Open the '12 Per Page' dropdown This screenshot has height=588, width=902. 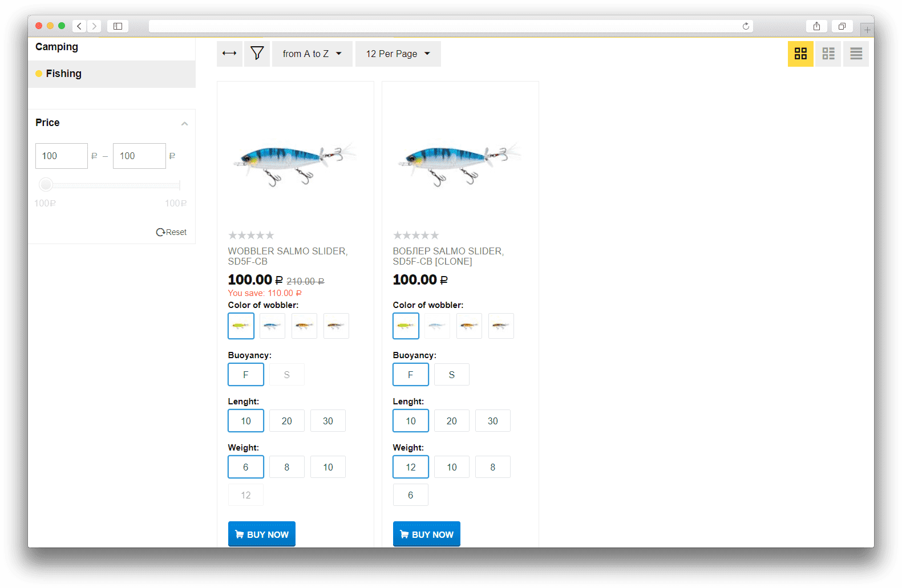(398, 54)
